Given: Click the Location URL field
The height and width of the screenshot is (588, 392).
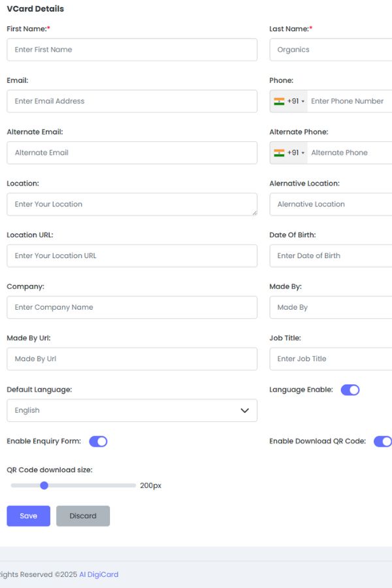Looking at the screenshot, I should point(132,255).
